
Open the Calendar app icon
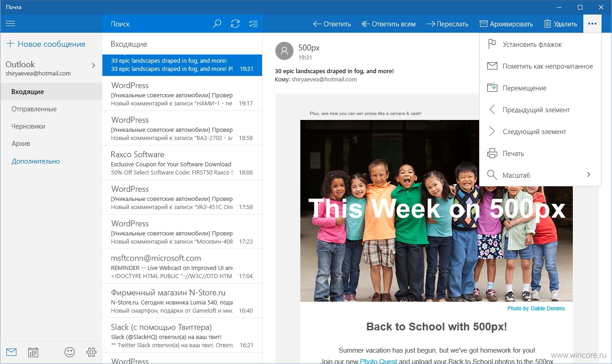(33, 352)
